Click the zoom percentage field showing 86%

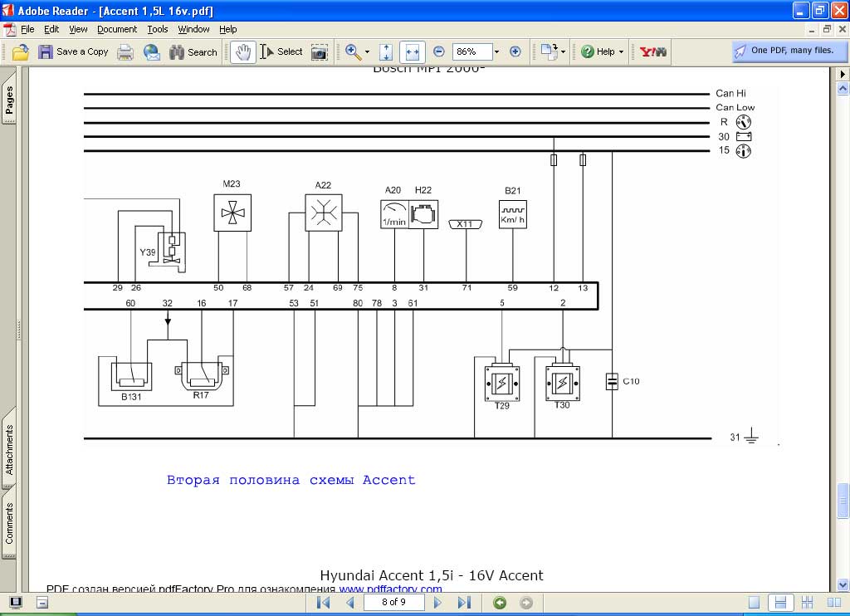[472, 52]
